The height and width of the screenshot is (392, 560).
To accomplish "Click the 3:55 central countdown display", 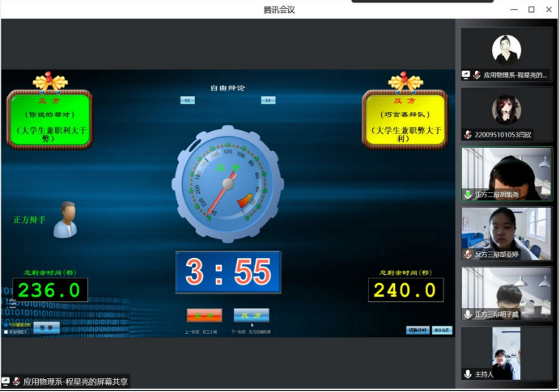I will (x=228, y=272).
